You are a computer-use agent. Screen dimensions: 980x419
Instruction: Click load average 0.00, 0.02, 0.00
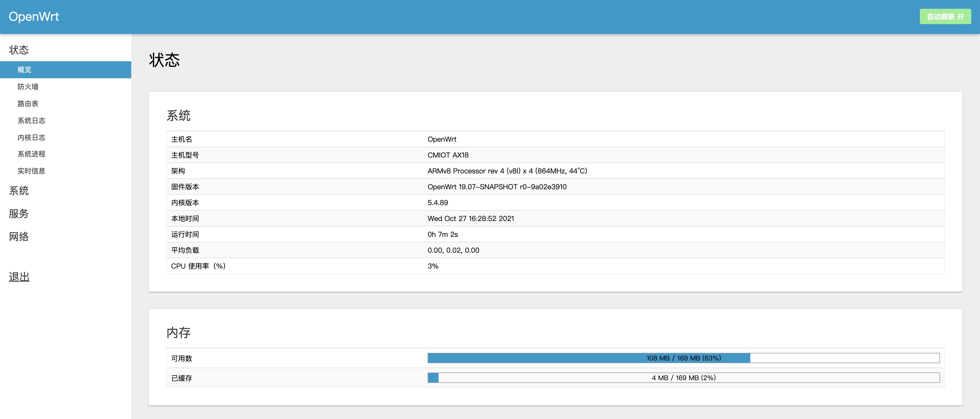[x=453, y=251]
